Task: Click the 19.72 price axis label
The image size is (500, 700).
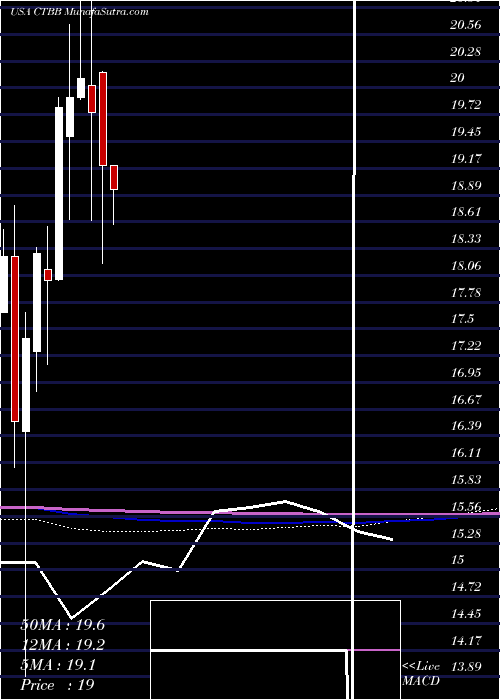Action: coord(466,105)
